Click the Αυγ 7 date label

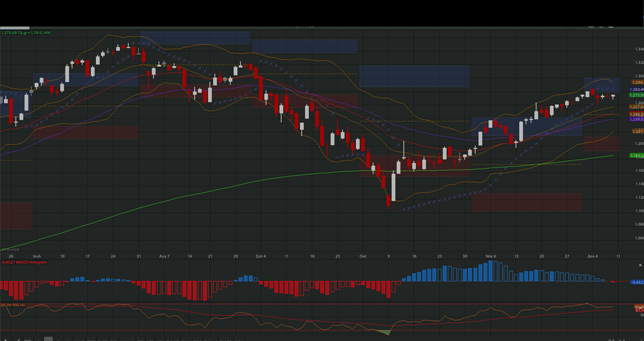pos(165,256)
